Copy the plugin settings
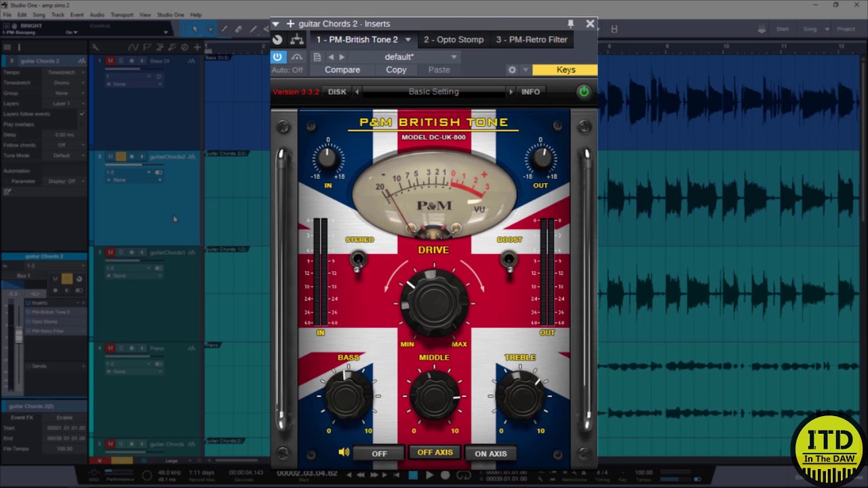868x488 pixels. (396, 70)
